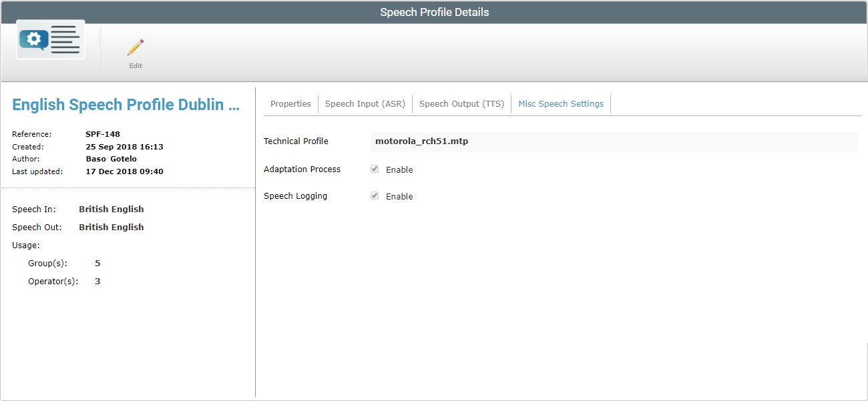
Task: Switch to the Properties tab
Action: pos(290,103)
